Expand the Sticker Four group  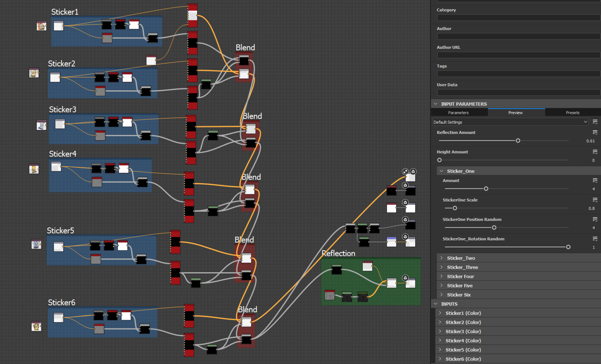442,277
